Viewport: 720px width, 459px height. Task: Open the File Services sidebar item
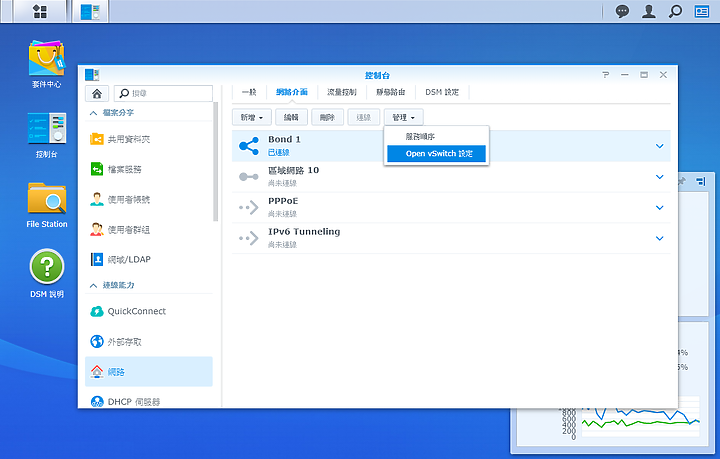point(149,169)
